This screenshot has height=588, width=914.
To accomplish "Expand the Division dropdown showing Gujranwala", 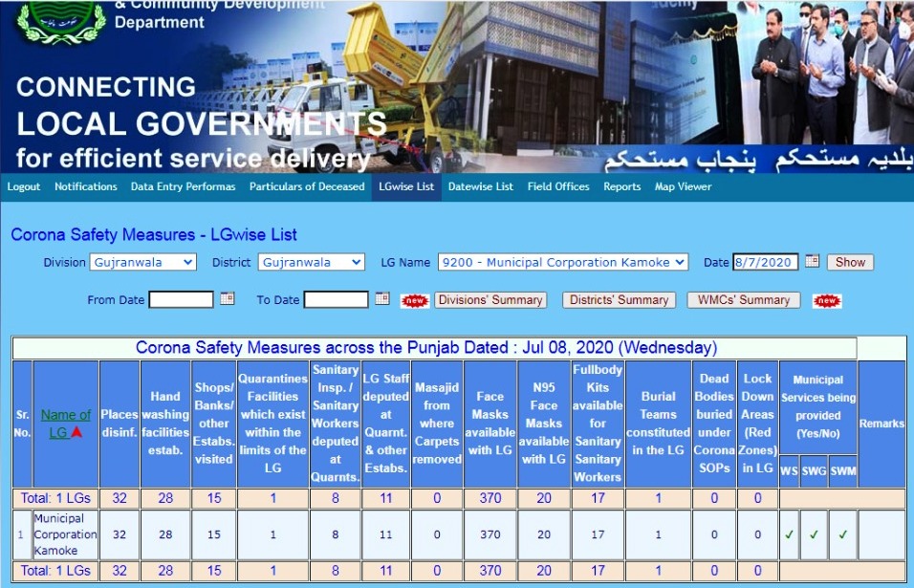I will [x=142, y=262].
